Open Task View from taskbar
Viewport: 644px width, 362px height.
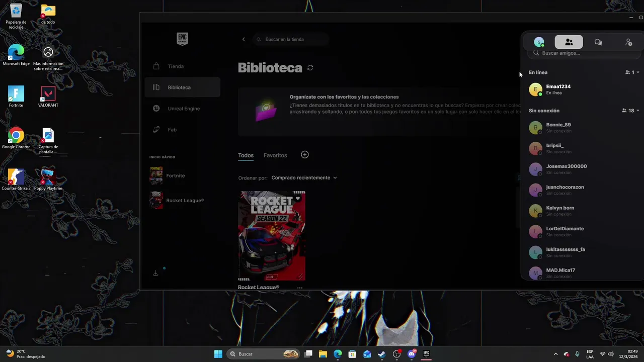click(x=309, y=354)
